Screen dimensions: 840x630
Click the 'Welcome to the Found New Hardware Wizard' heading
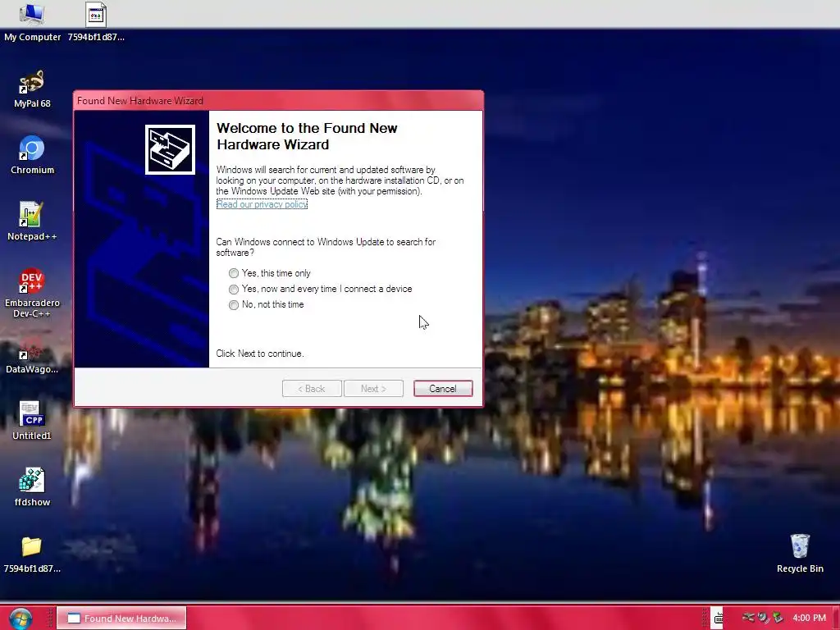click(x=307, y=136)
